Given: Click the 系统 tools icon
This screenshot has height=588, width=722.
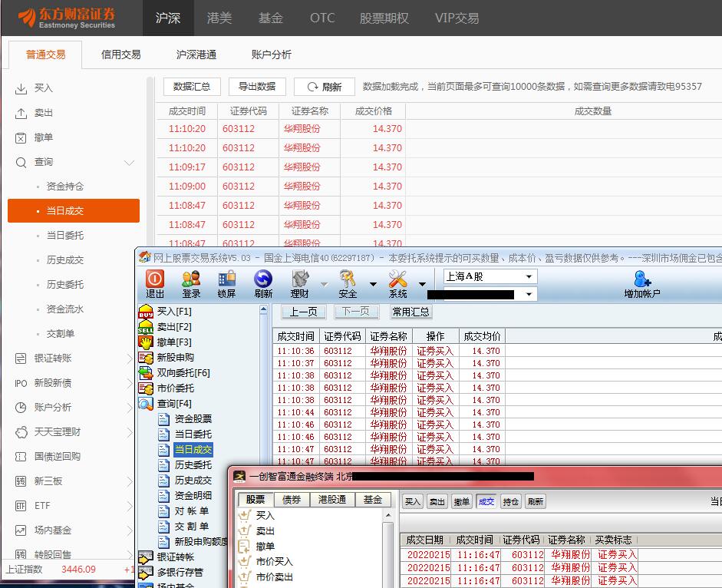Looking at the screenshot, I should point(398,279).
